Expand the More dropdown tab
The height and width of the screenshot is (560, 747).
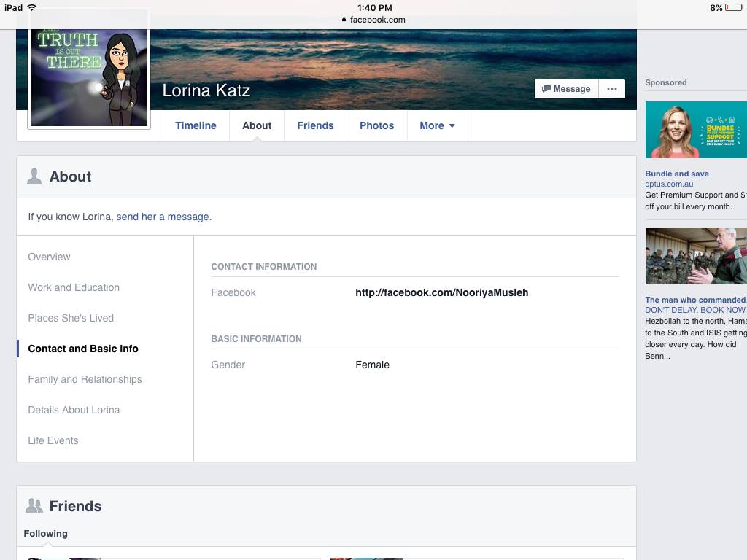coord(438,125)
